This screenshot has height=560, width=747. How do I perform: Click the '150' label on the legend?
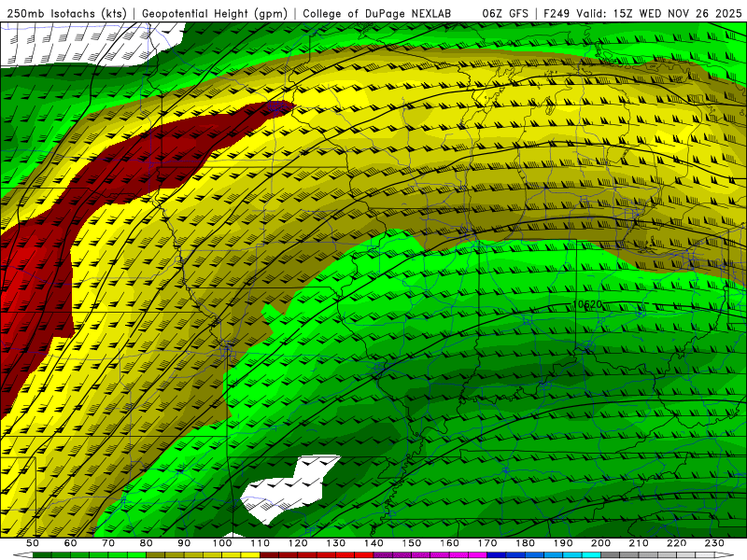411,543
